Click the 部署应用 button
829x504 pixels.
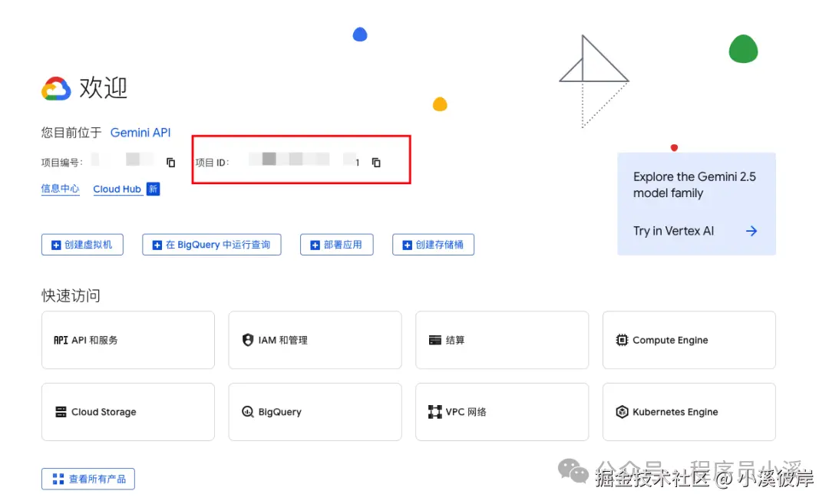coord(336,244)
